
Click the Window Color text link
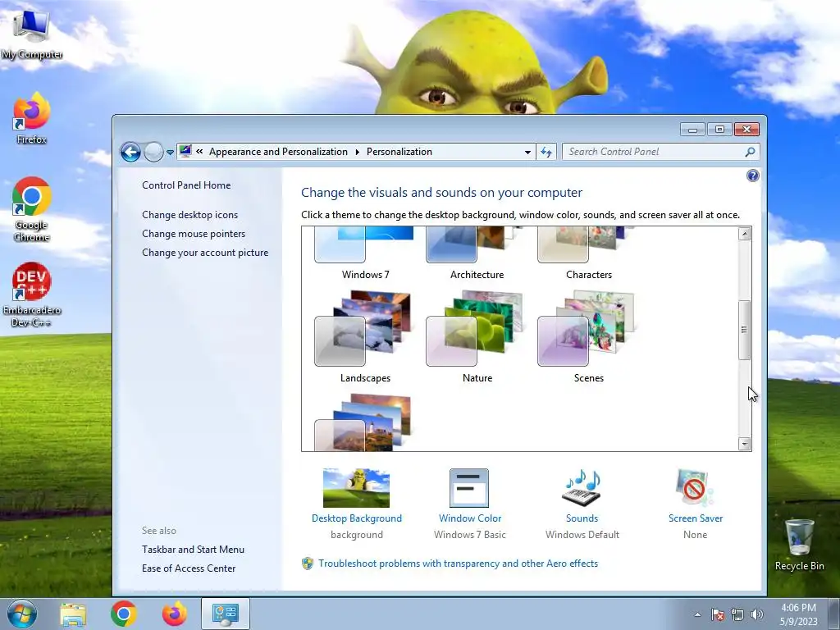coord(470,518)
